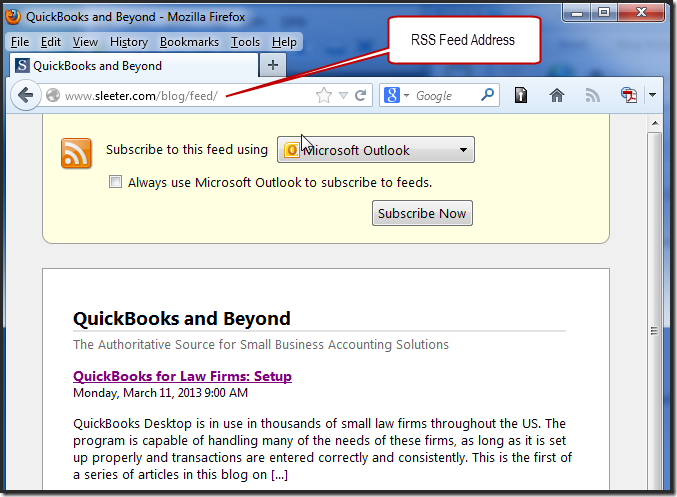This screenshot has width=677, height=497.
Task: Click The Authoritative Source subtitle text
Action: click(261, 345)
